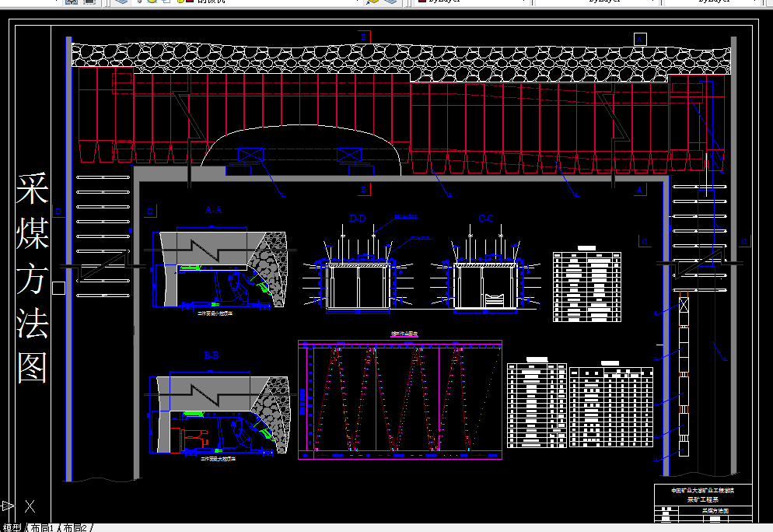Click the small white square beside title
This screenshot has width=773, height=532.
[x=58, y=288]
